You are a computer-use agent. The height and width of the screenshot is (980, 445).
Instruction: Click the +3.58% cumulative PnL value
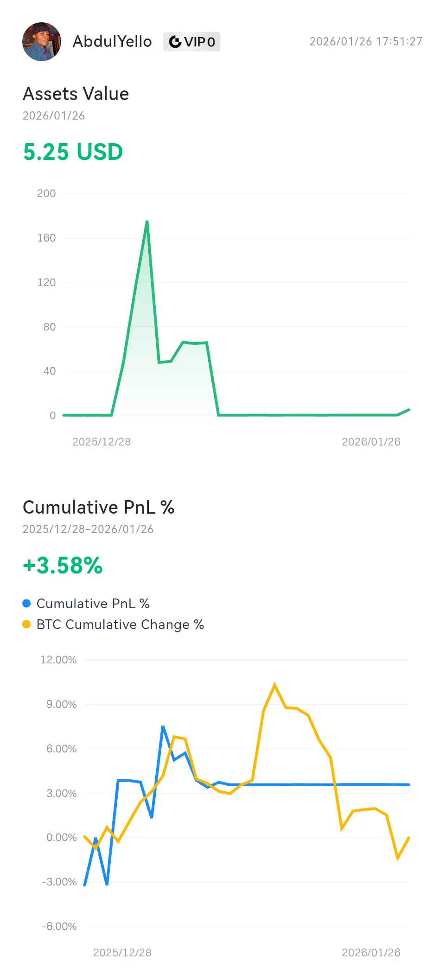click(x=63, y=566)
